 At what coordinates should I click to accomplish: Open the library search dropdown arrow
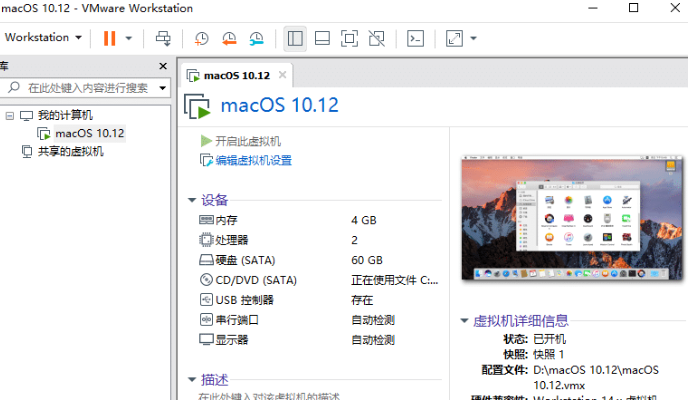click(x=163, y=88)
